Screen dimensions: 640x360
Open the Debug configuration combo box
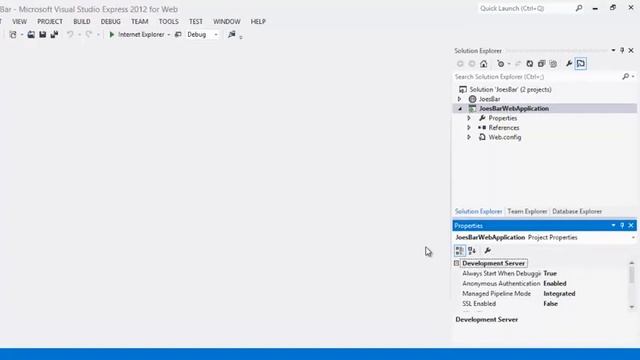tap(202, 35)
